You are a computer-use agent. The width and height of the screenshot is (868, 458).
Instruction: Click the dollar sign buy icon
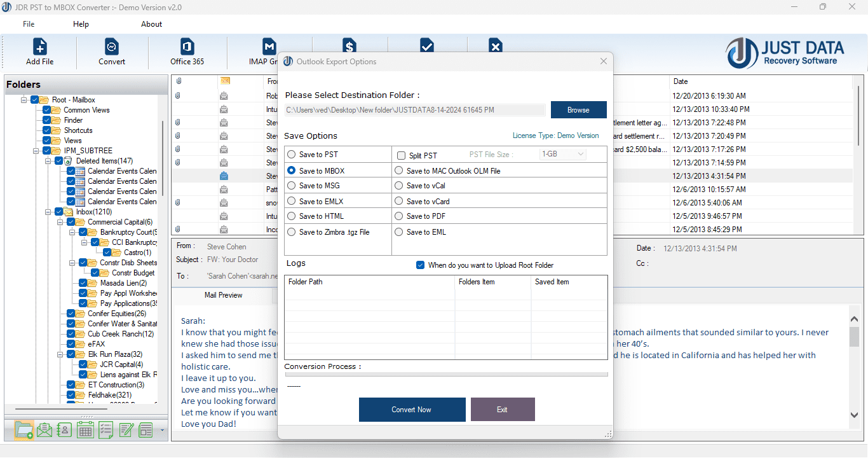(349, 45)
